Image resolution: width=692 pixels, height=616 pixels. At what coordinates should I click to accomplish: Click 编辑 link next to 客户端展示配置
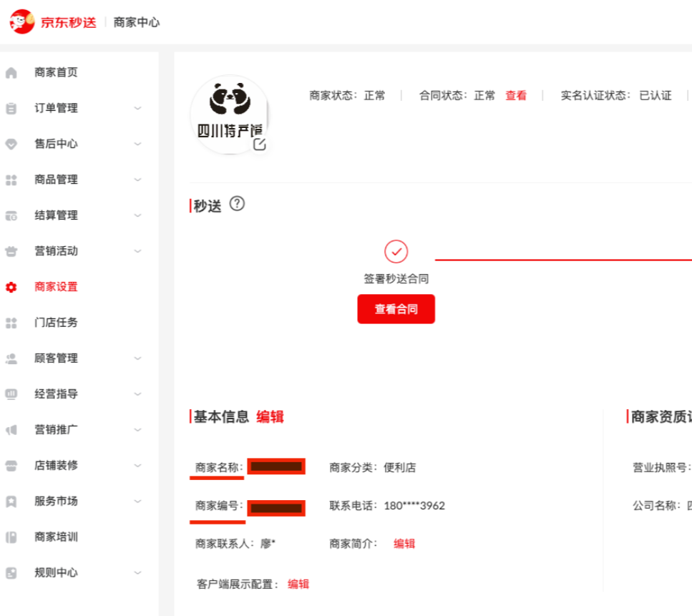(x=298, y=585)
